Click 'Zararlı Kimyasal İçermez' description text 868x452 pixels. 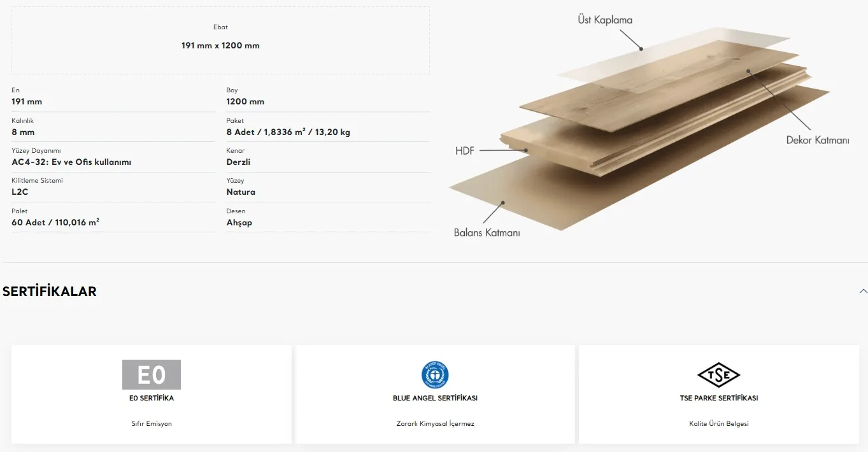coord(435,424)
